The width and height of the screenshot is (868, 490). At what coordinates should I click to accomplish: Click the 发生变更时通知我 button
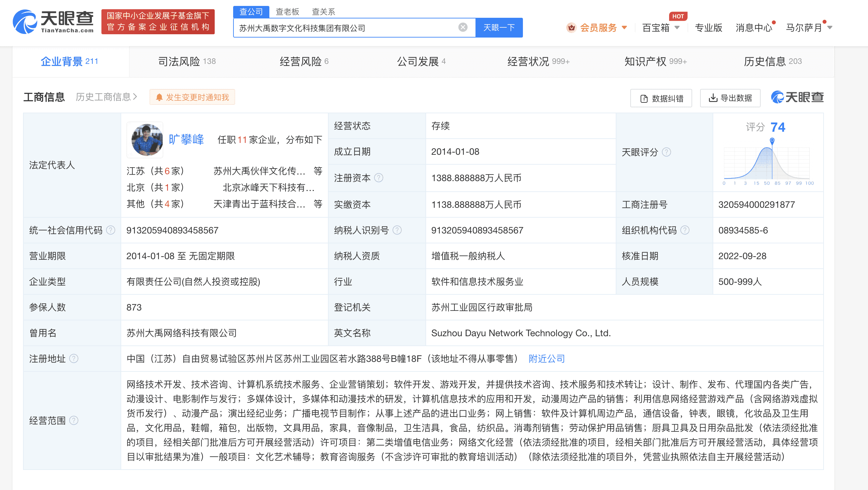pos(192,97)
